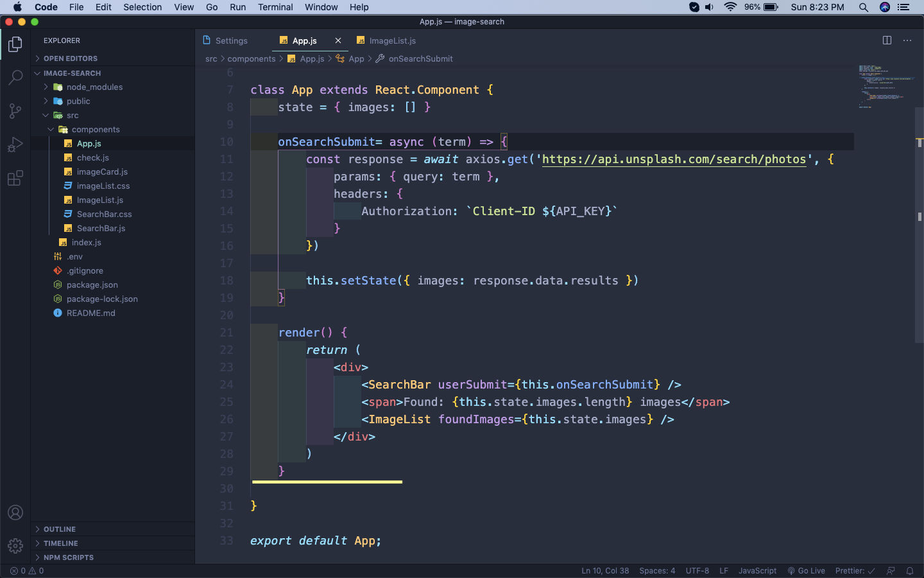
Task: Change the UTF-8 encoding
Action: [x=697, y=571]
